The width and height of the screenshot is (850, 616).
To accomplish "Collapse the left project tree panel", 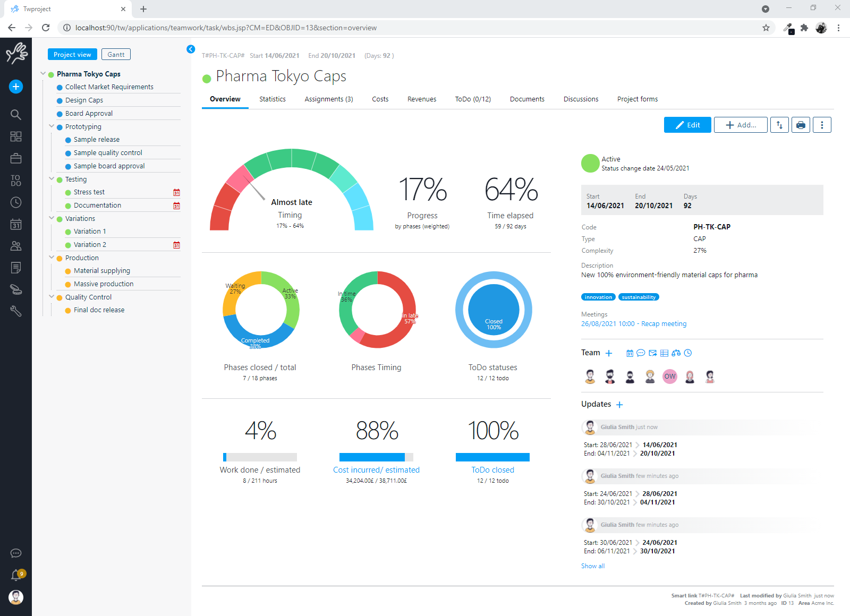I will point(191,49).
